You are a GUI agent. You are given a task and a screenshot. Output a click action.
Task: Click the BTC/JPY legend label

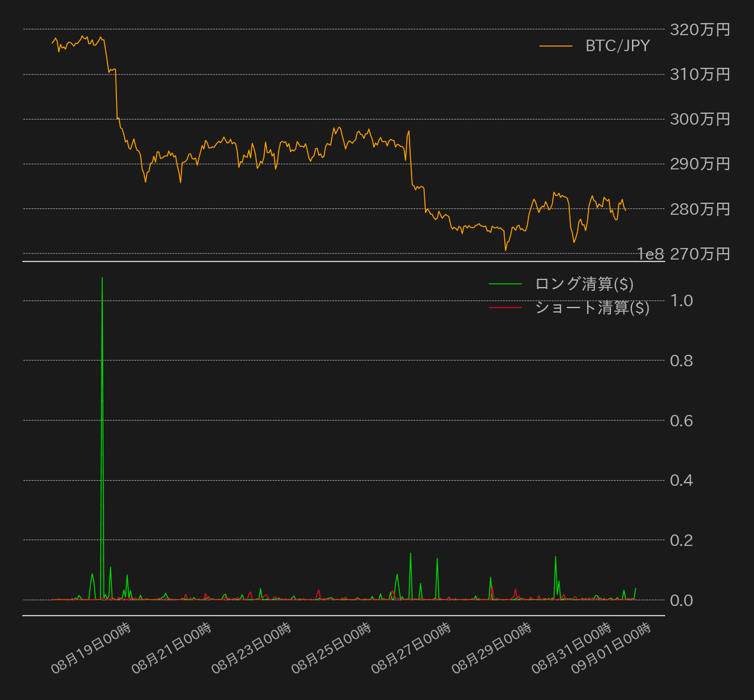coord(617,46)
